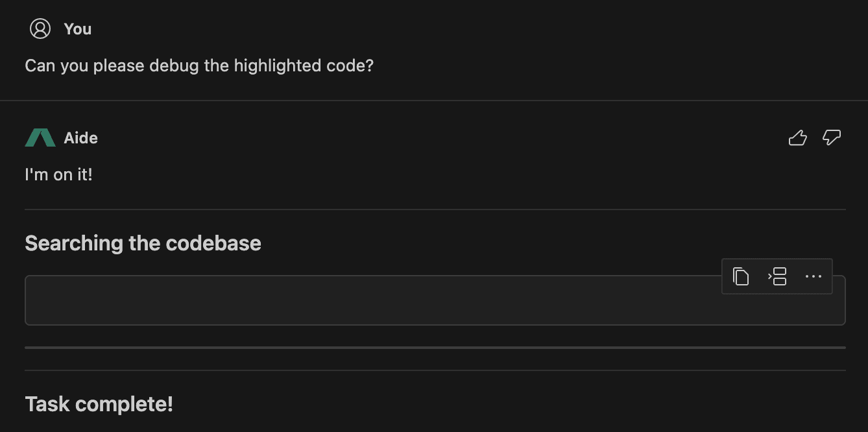This screenshot has height=432, width=868.
Task: Copy the code block contents
Action: (741, 276)
